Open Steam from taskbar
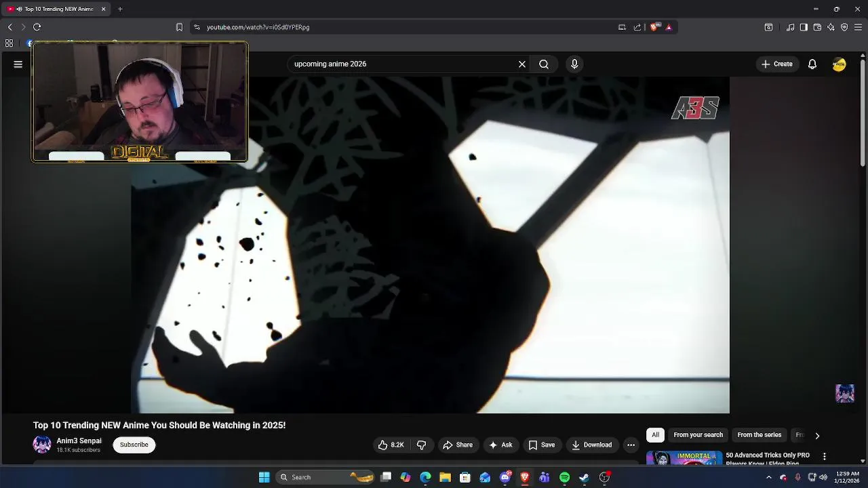868x488 pixels. click(x=584, y=477)
